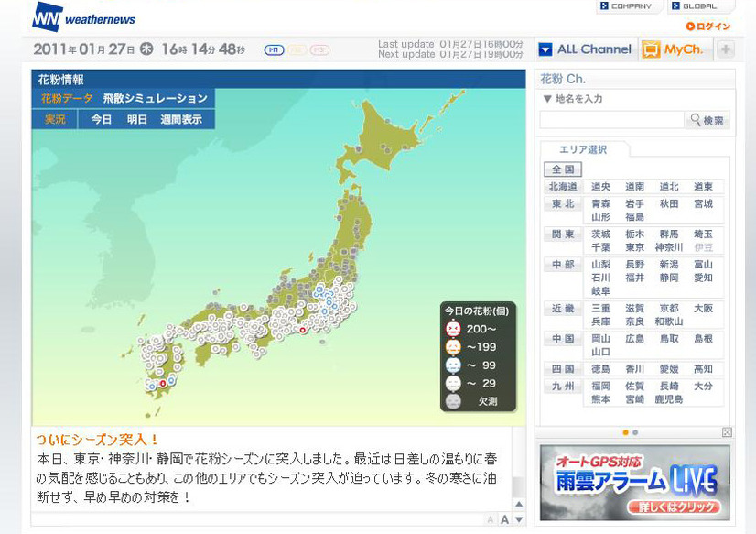The image size is (756, 534).
Task: Open the ALL Channel tab
Action: tap(586, 49)
